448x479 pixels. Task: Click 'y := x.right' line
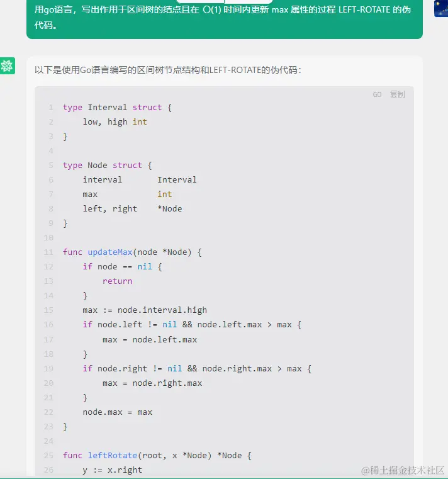113,470
